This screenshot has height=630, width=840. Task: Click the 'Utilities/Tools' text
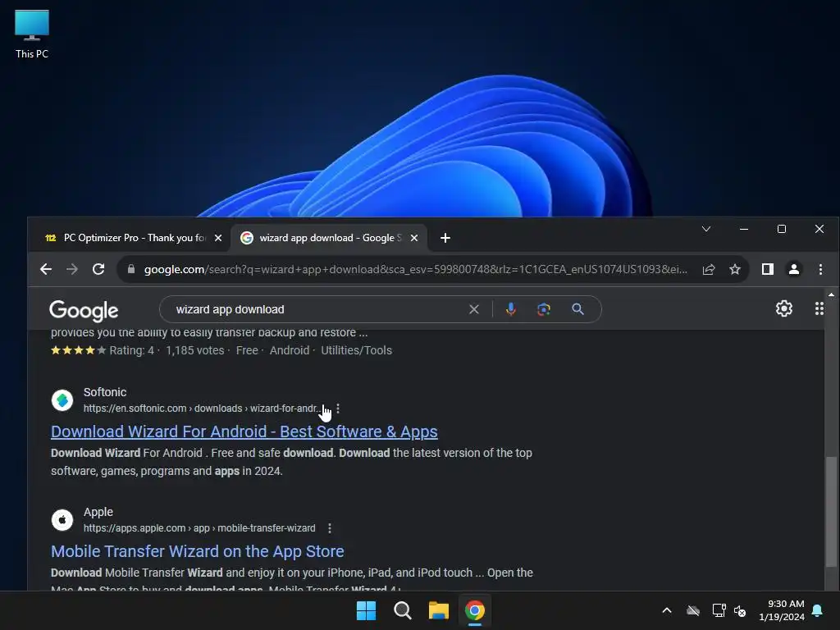[356, 350]
